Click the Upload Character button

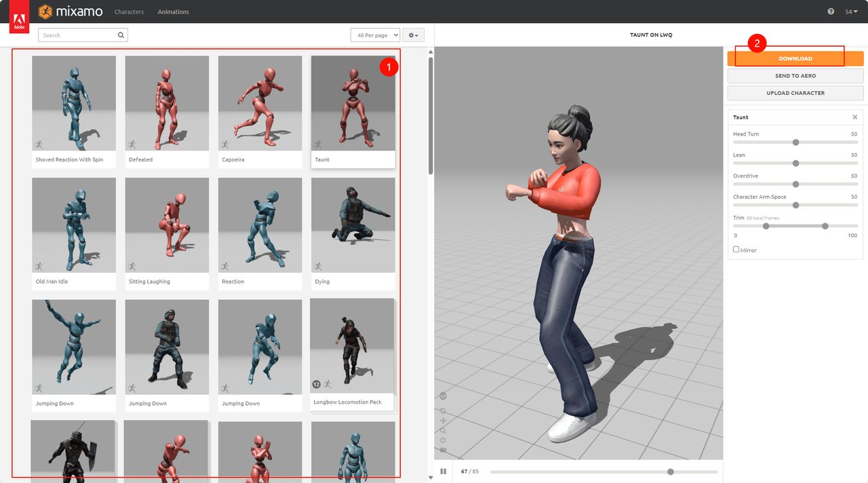tap(795, 93)
